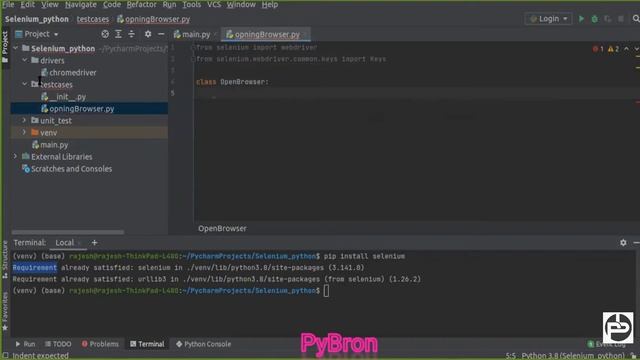Open the Navigate menu
Screen dimensions: 640x360
coord(81,4)
